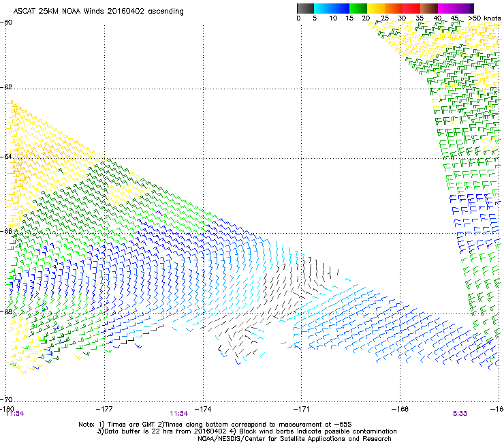
Task: Click the yellow 20-25 knots color band
Action: (376, 9)
